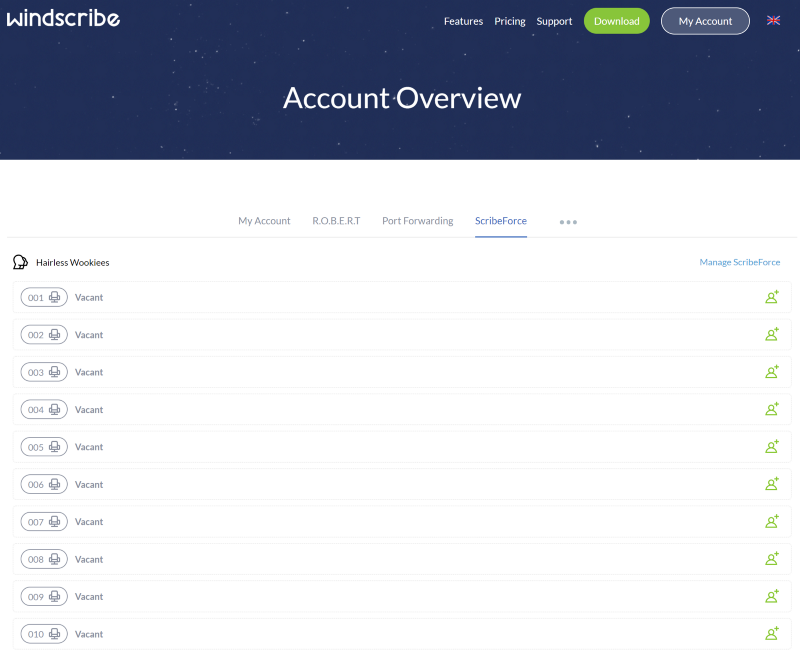
Task: Expand the three-dot more tabs menu
Action: [x=568, y=222]
